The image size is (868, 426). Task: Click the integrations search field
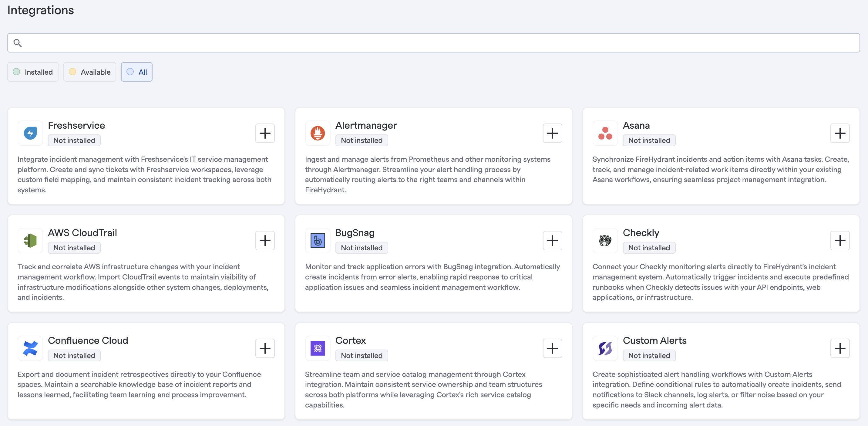click(x=438, y=43)
